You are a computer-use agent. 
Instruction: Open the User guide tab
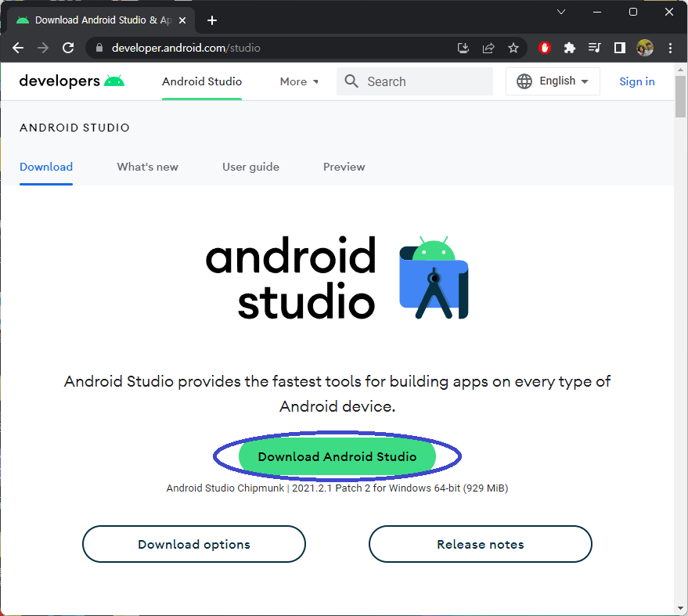click(250, 167)
